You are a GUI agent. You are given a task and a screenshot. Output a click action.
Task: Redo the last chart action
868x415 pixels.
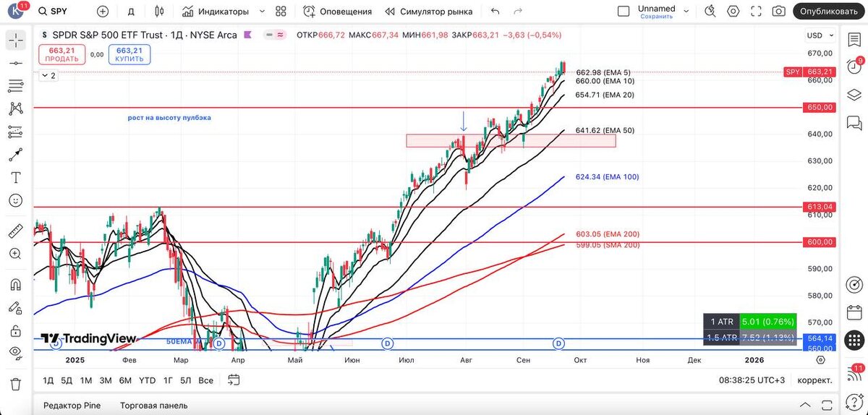pyautogui.click(x=518, y=12)
